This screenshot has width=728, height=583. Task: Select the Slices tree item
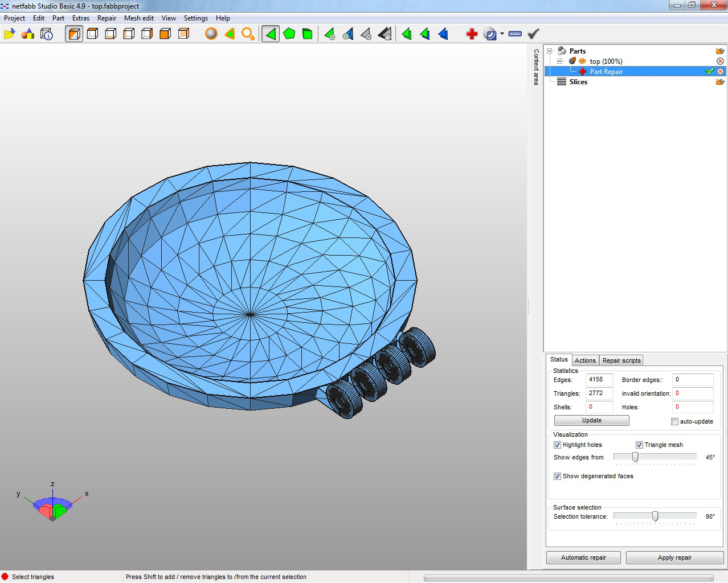(578, 82)
